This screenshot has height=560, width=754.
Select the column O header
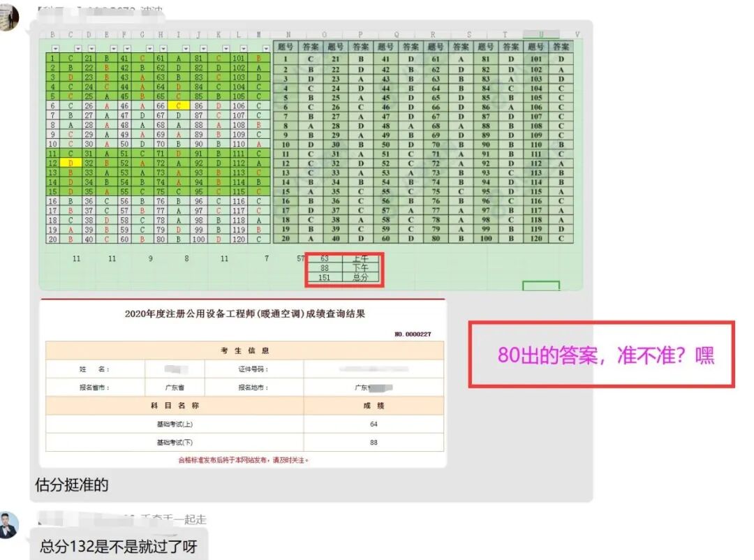tap(324, 35)
